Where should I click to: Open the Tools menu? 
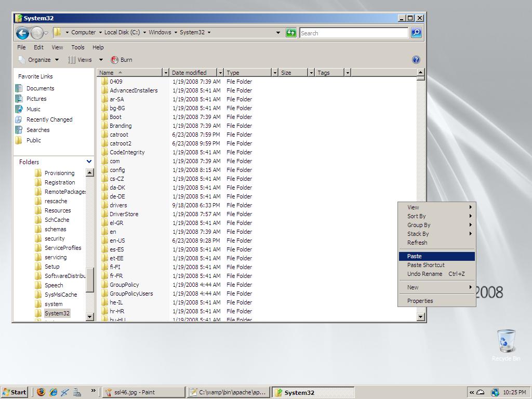pos(77,47)
